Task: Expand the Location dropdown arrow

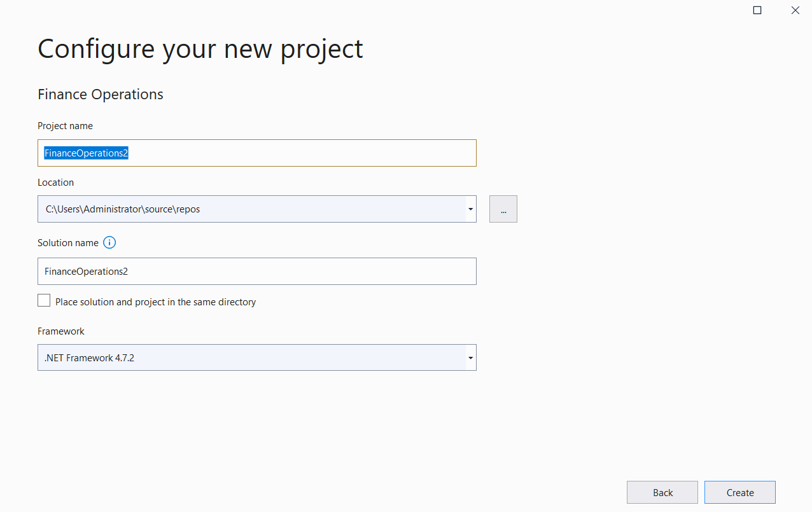Action: click(470, 209)
